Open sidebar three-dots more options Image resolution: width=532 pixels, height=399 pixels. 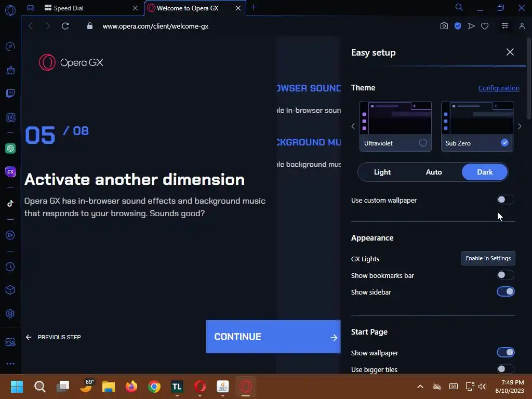[10, 364]
